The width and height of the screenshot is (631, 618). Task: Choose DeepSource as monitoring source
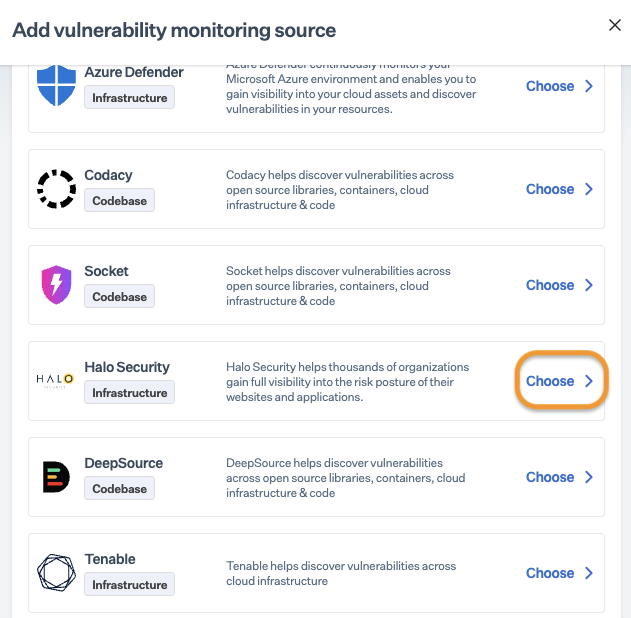tap(559, 477)
